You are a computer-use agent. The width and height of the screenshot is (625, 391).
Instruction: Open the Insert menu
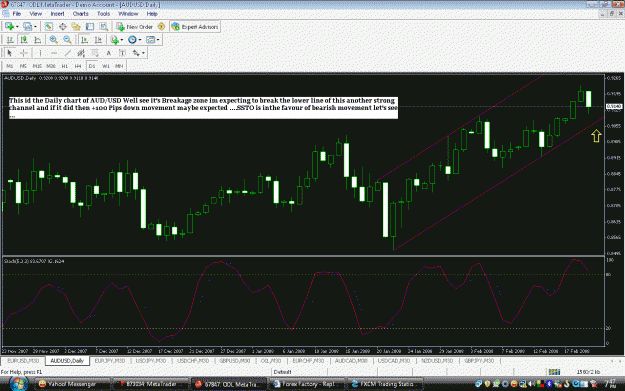tap(57, 14)
